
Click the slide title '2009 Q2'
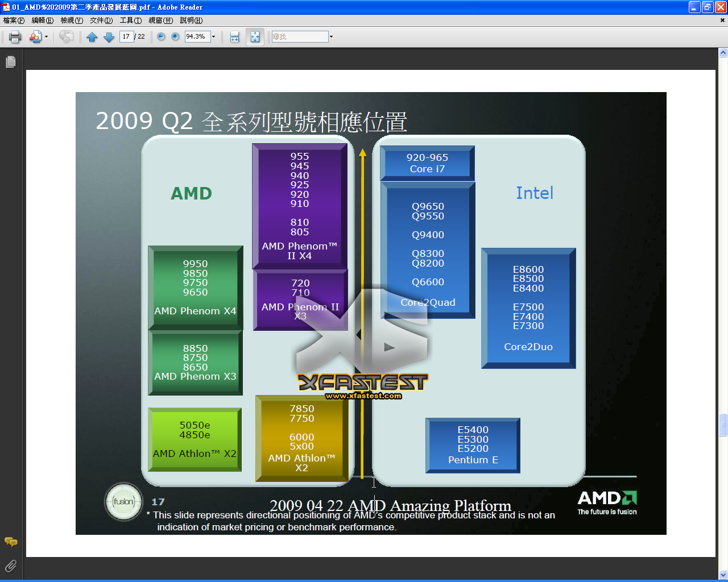click(144, 121)
